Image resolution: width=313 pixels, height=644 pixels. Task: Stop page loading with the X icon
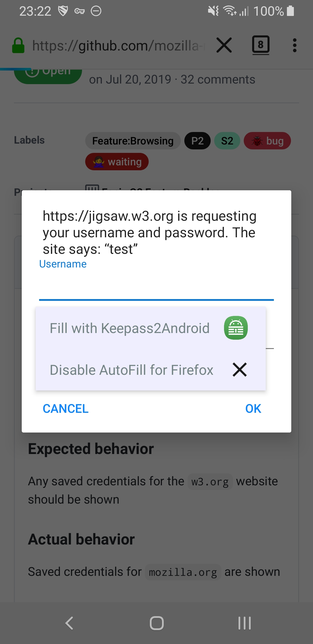224,45
